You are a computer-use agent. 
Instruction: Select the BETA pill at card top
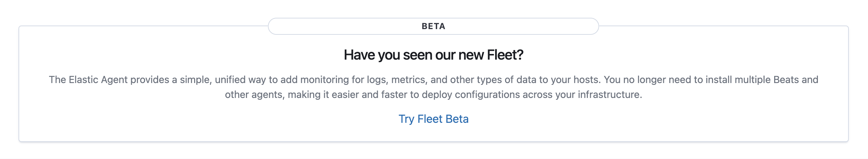click(x=433, y=26)
